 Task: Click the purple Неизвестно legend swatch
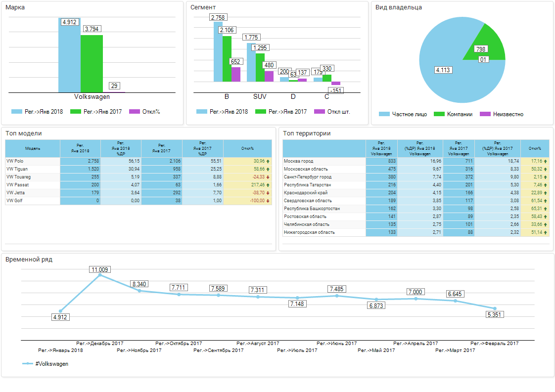pyautogui.click(x=486, y=114)
